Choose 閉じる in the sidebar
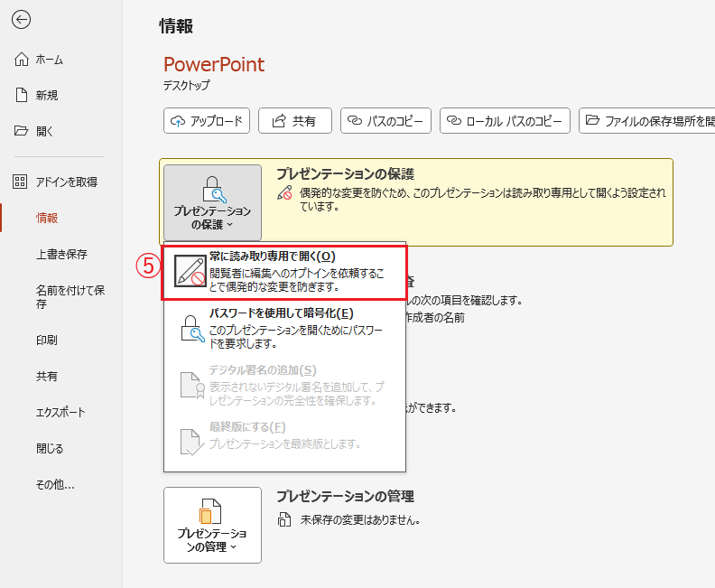The image size is (715, 588). [50, 448]
